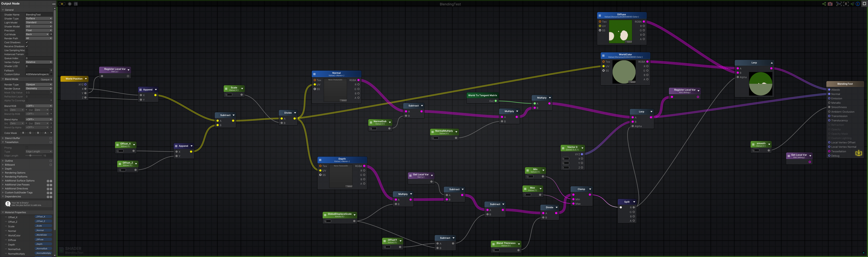Toggle the R color mask button
This screenshot has width=868, height=257.
coord(23,133)
